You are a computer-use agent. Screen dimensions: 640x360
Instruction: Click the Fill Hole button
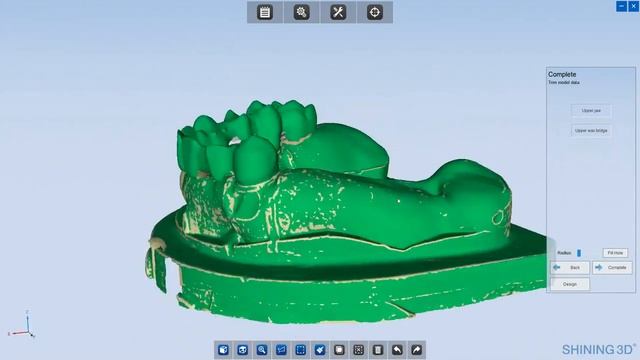[615, 253]
